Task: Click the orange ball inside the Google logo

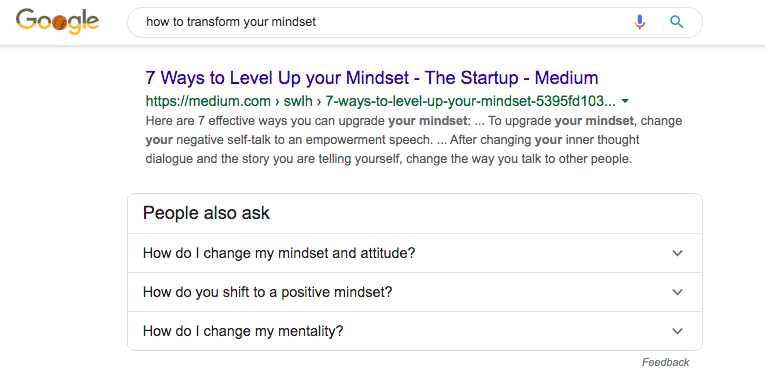Action: pos(59,23)
